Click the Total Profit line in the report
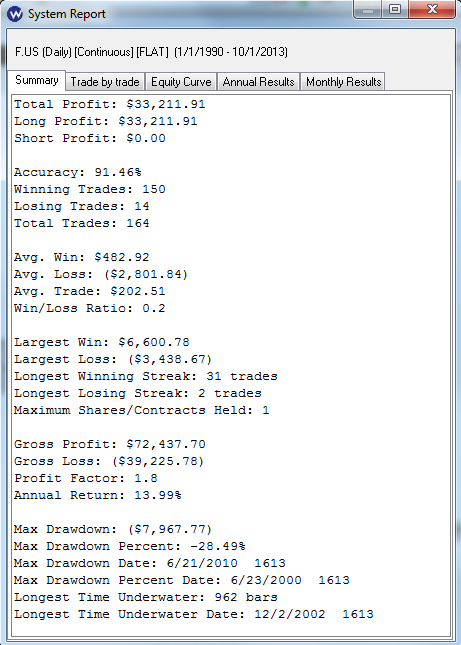The image size is (461, 645). click(x=109, y=104)
